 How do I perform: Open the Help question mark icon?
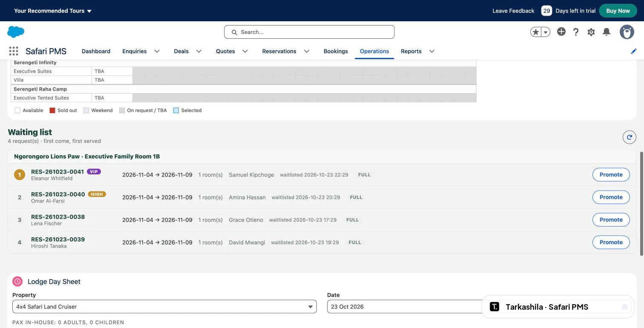[576, 32]
